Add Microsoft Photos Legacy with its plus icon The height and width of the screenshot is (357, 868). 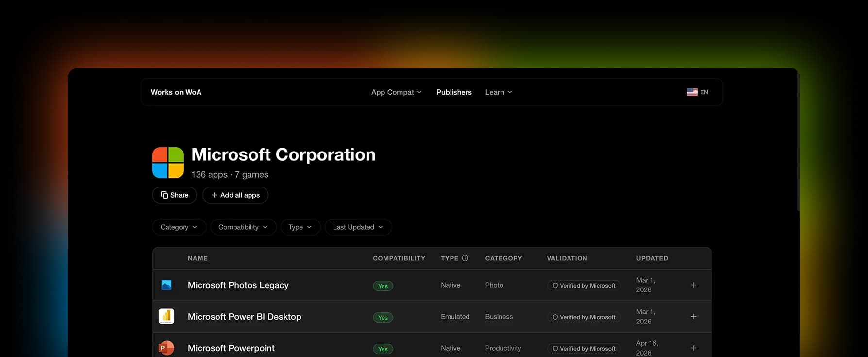tap(694, 285)
